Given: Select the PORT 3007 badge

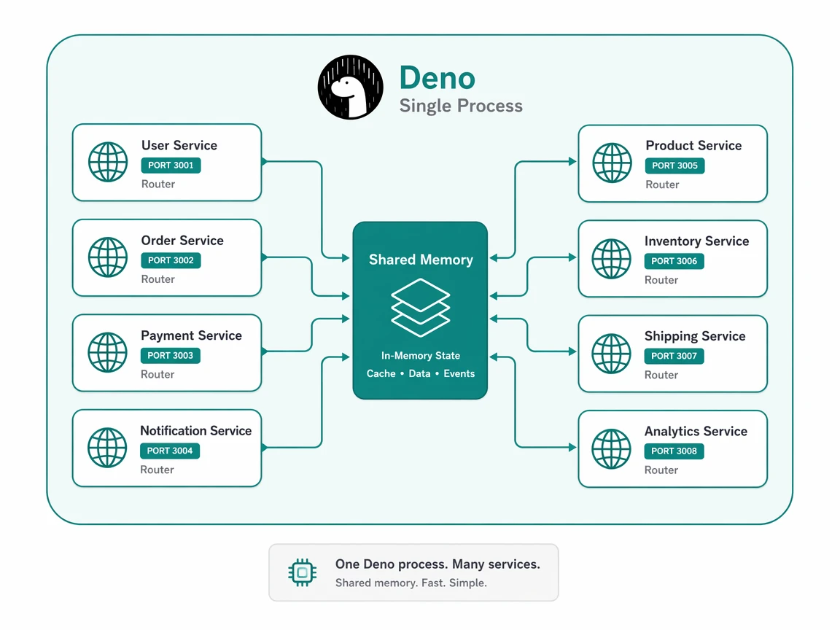Looking at the screenshot, I should pos(674,356).
